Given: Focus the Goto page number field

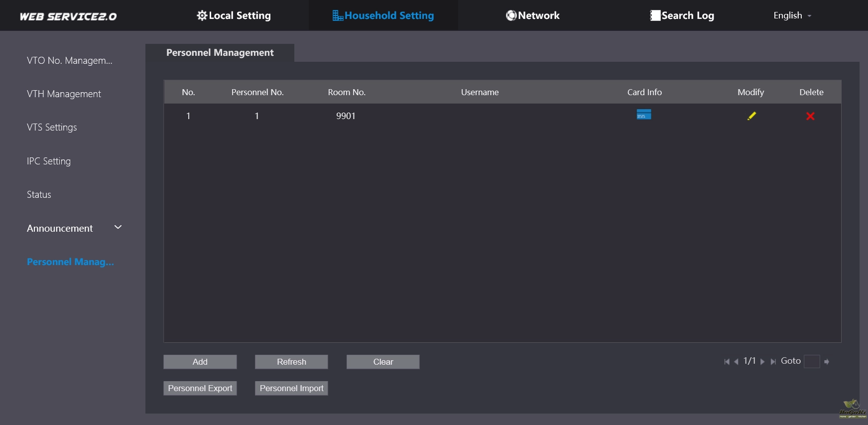Looking at the screenshot, I should tap(811, 361).
